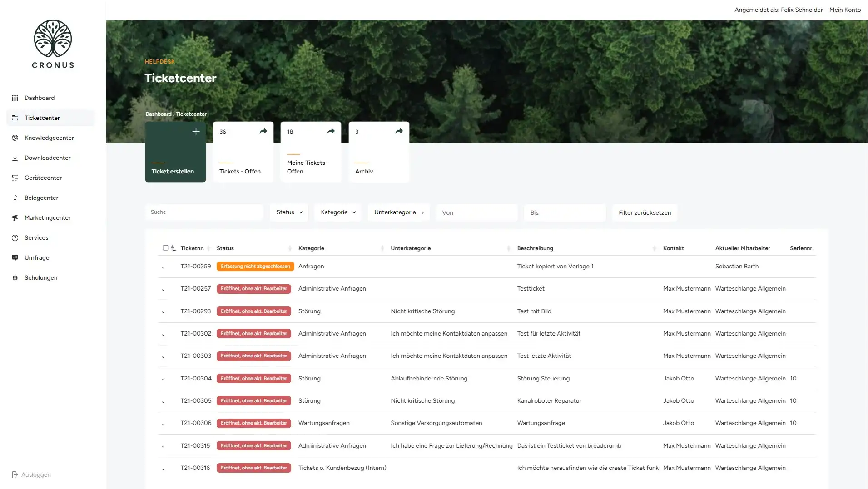Click the Marketingcenter megaphone icon

15,218
